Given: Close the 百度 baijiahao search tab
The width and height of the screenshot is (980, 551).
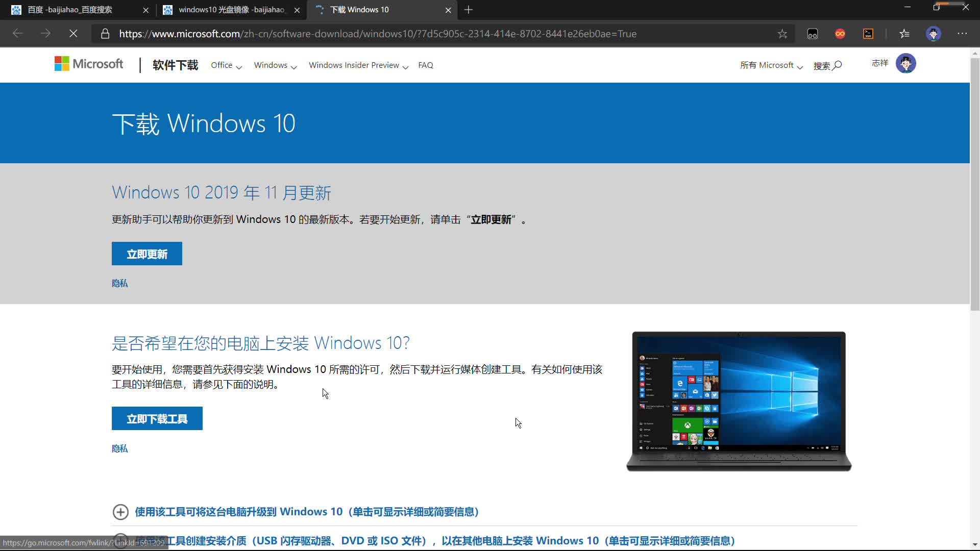Looking at the screenshot, I should tap(145, 10).
